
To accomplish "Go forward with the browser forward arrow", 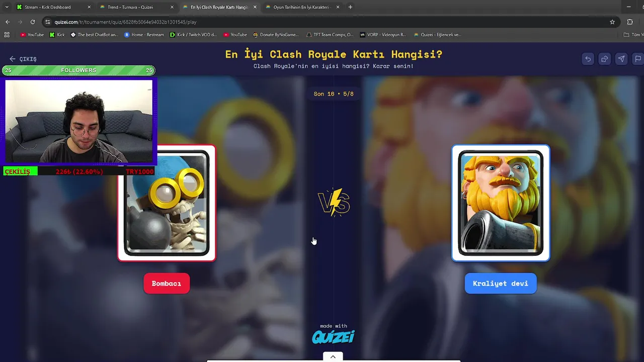I will click(x=20, y=22).
